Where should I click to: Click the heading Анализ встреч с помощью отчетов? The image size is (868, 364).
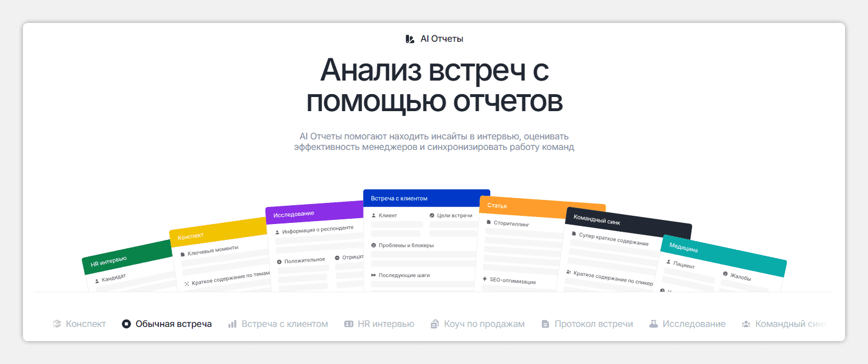point(434,85)
